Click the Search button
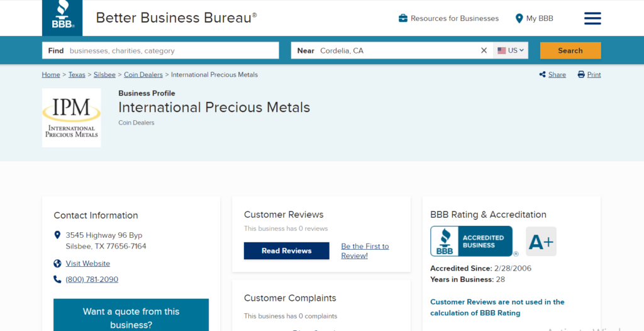 coord(570,50)
